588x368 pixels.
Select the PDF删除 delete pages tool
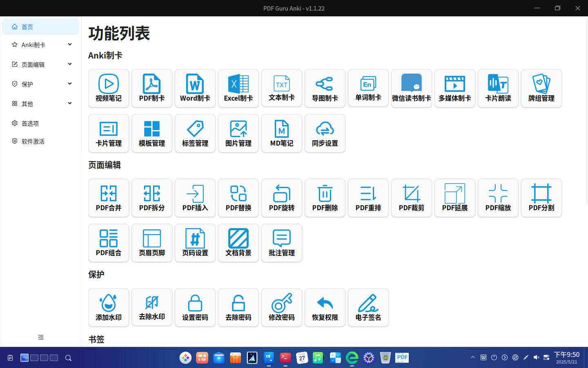click(x=325, y=198)
